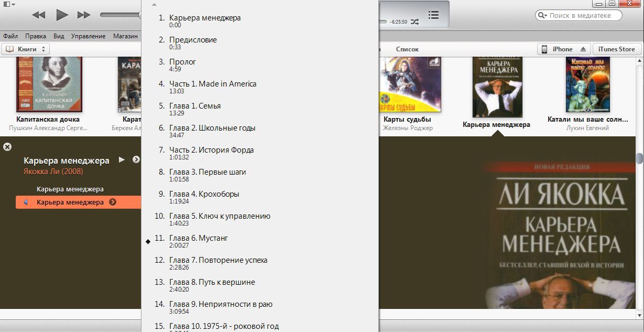Click the vertical scrollbar thumb on the right
Viewport: 644px width, 332px height.
tap(639, 158)
